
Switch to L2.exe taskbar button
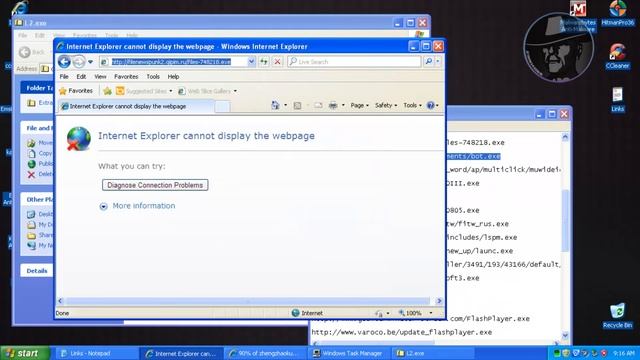(x=433, y=353)
